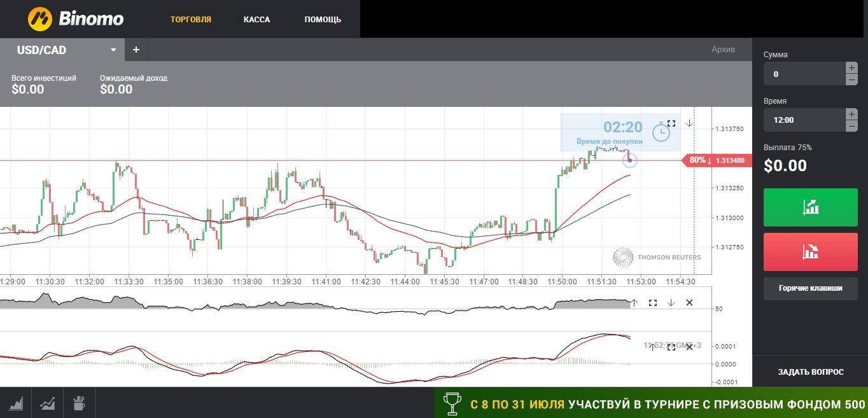Click the 1.313000 price axis label
The width and height of the screenshot is (868, 418).
pyautogui.click(x=731, y=218)
